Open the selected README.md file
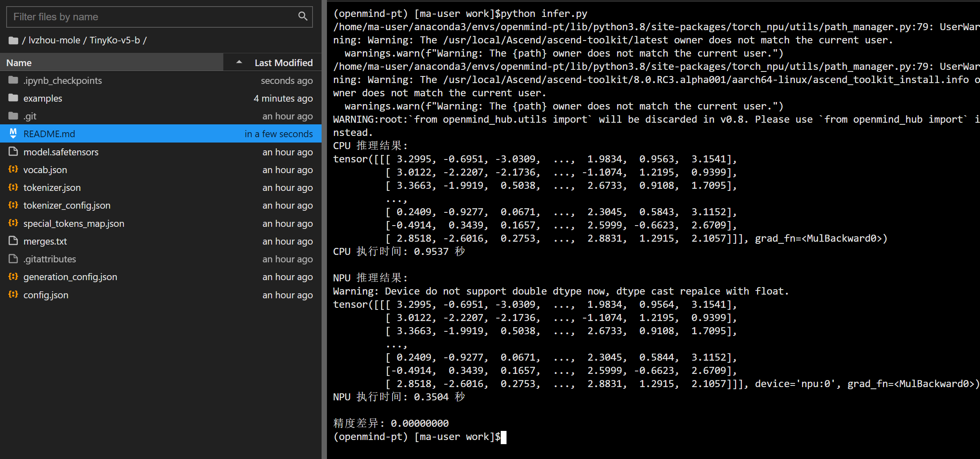 tap(49, 133)
